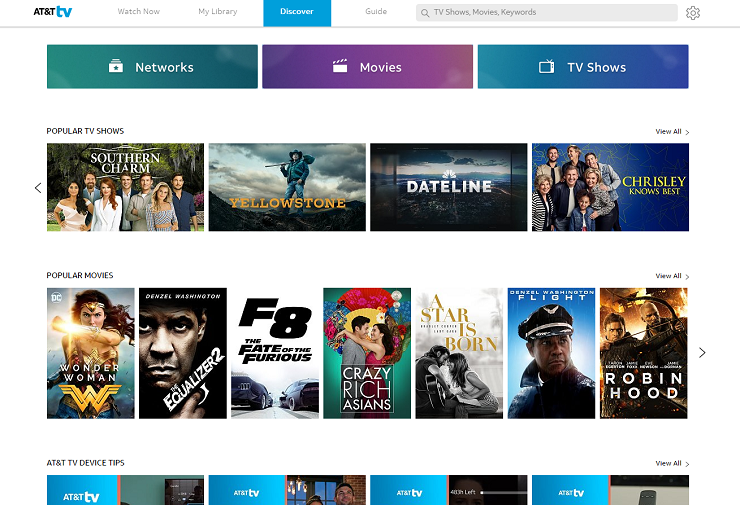Image resolution: width=740 pixels, height=505 pixels.
Task: Select A Star Is Born poster
Action: tap(459, 353)
